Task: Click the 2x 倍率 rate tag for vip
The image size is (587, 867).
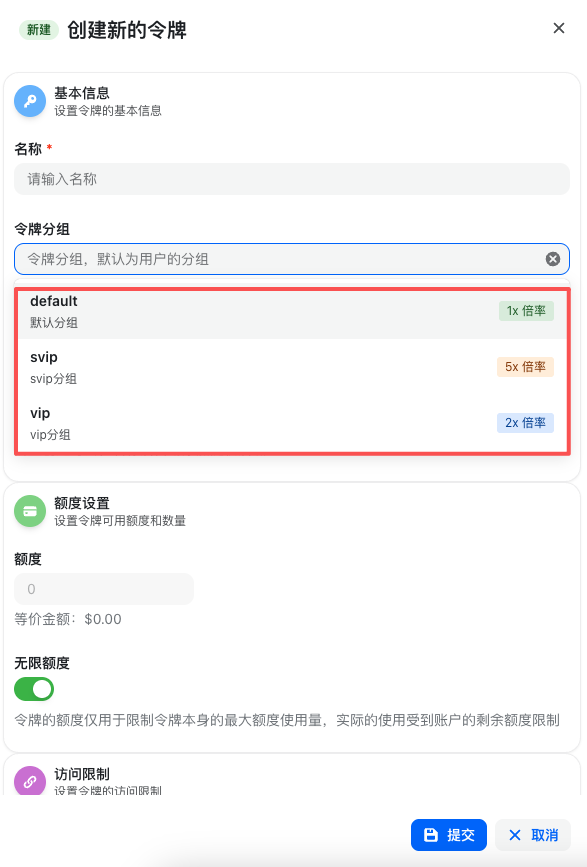Action: coord(526,422)
